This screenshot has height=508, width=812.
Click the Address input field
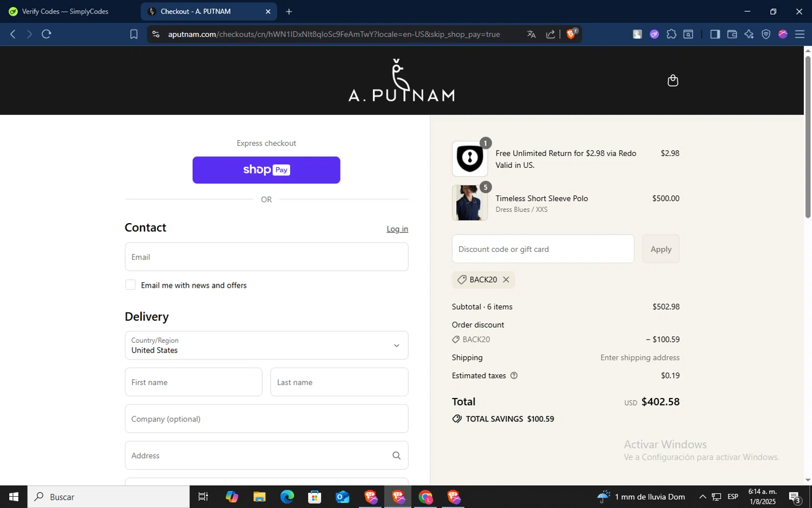(x=266, y=455)
